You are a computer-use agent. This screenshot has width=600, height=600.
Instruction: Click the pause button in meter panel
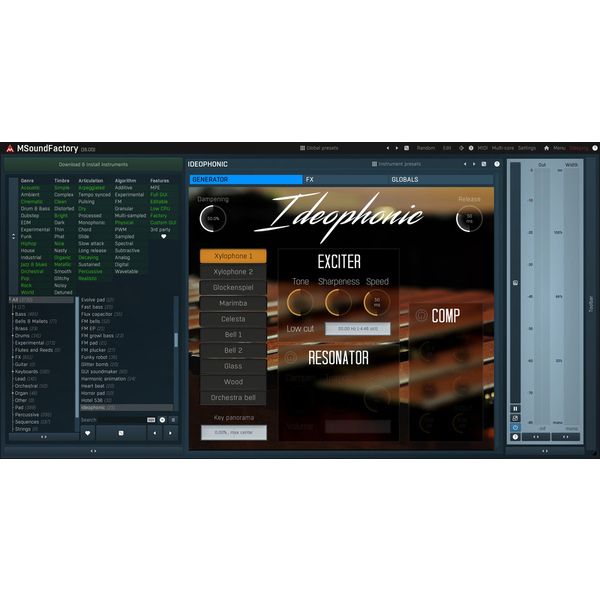(x=515, y=409)
